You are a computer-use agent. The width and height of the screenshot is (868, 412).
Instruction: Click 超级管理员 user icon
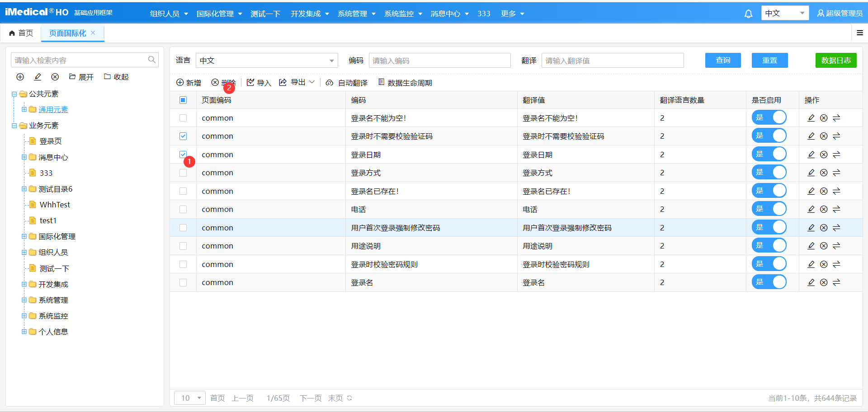point(821,14)
